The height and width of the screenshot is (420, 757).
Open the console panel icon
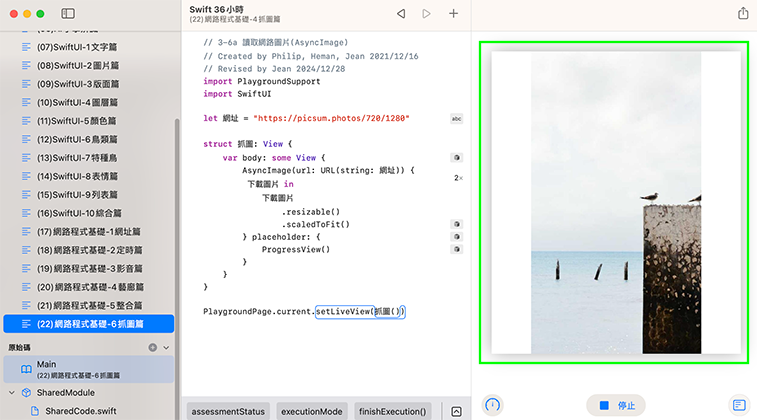pyautogui.click(x=739, y=405)
